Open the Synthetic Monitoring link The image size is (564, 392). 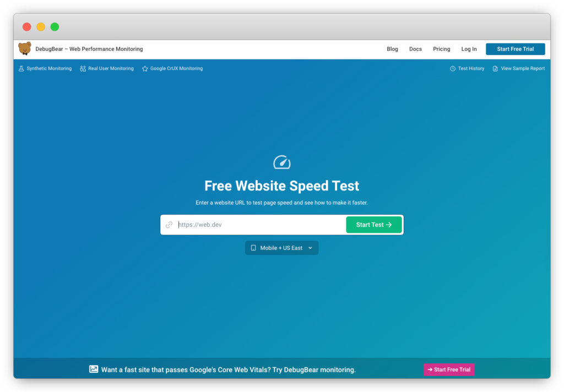(45, 69)
